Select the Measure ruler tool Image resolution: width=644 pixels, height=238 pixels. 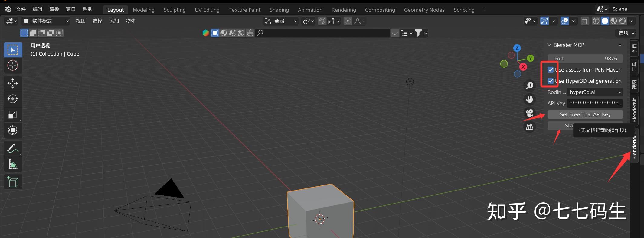(x=13, y=164)
